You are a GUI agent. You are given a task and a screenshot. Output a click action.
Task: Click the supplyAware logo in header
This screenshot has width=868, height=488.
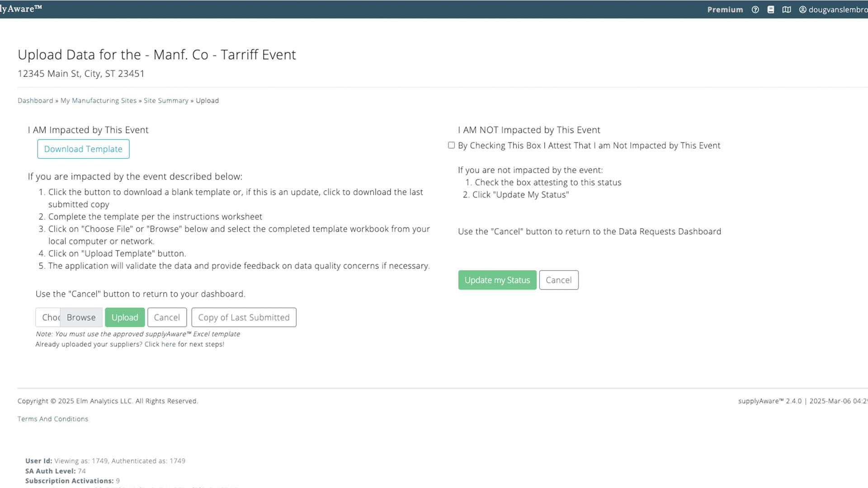pos(21,8)
